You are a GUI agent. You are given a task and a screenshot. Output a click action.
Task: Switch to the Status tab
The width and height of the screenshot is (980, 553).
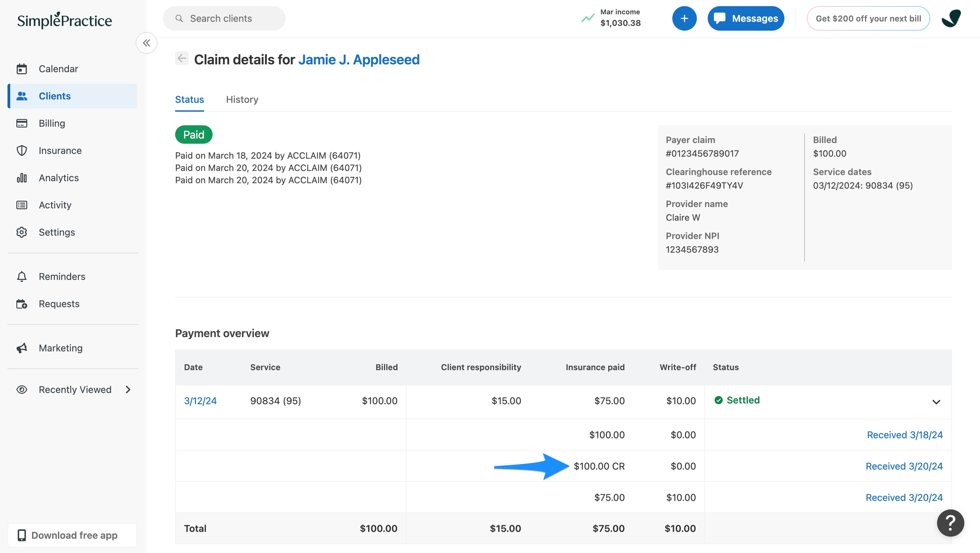pos(189,99)
